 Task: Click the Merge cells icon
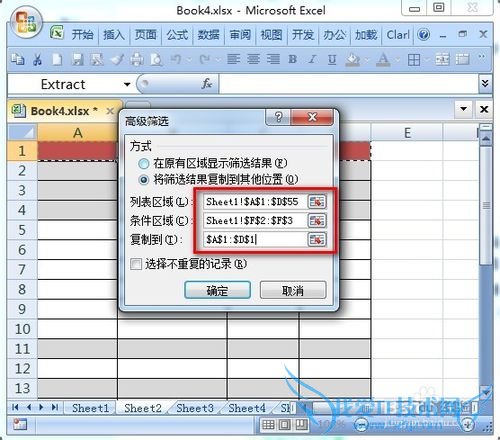pyautogui.click(x=442, y=60)
